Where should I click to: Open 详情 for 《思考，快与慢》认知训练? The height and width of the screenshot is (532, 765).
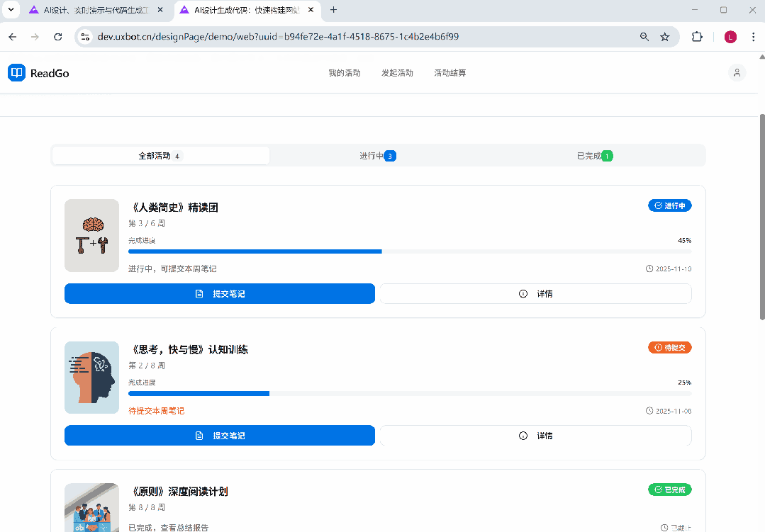pos(535,436)
